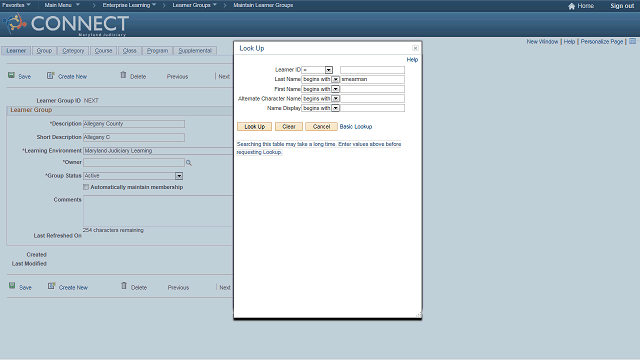Screen dimensions: 640x360
Task: Switch to the Course tab
Action: tap(103, 51)
